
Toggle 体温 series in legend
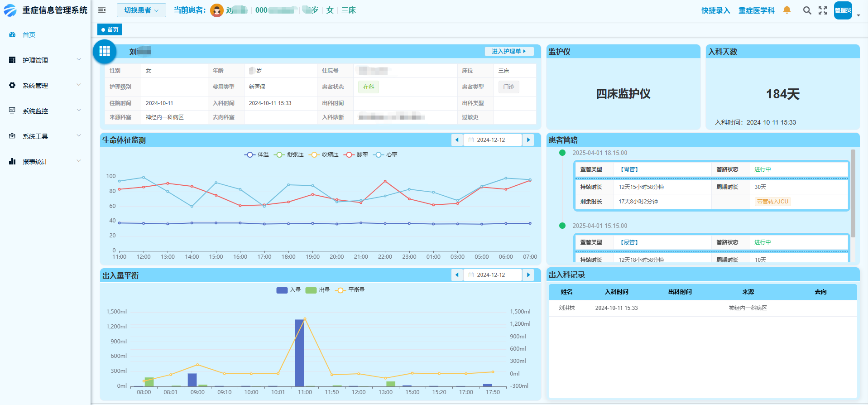(256, 154)
